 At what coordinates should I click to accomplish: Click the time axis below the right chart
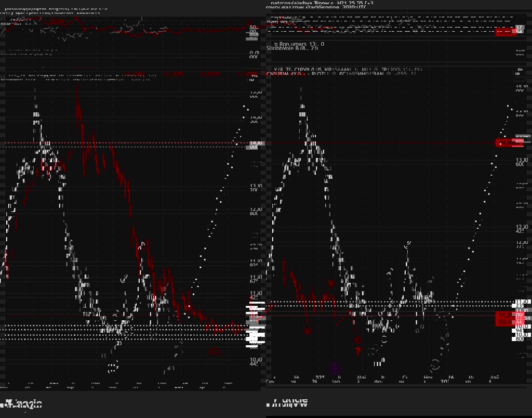(x=390, y=380)
